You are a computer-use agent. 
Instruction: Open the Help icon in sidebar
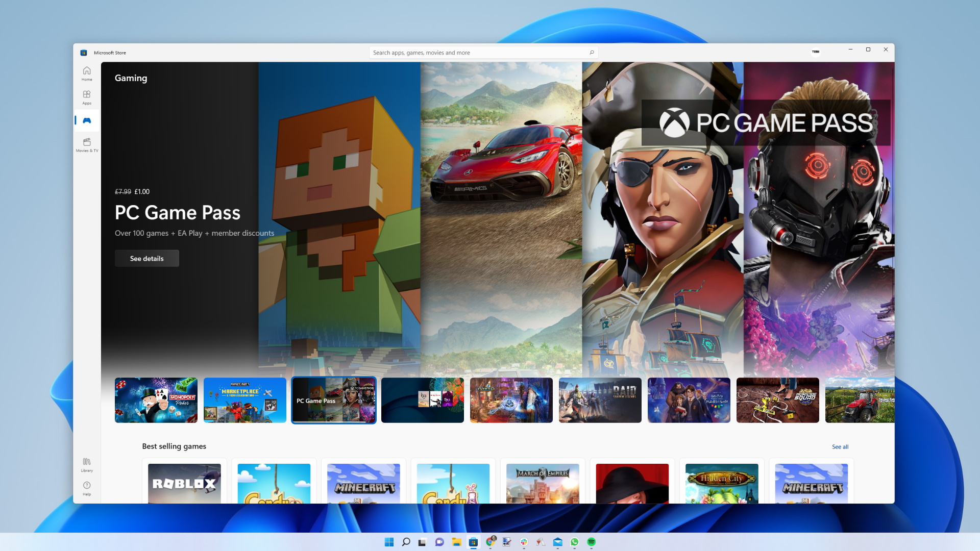click(87, 488)
